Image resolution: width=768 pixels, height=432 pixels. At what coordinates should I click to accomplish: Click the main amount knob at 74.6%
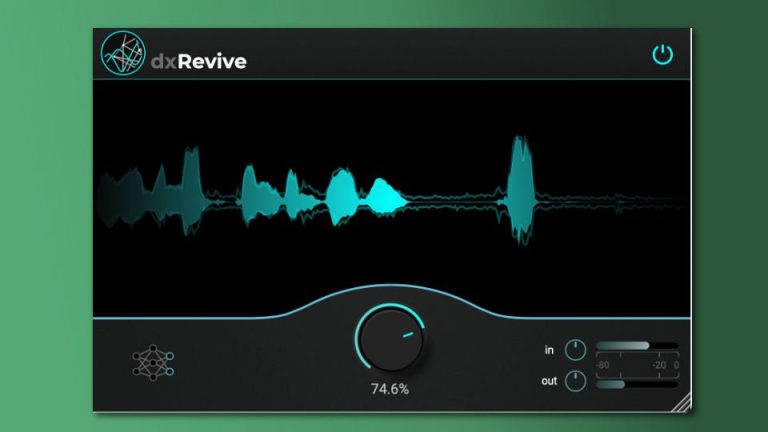tap(390, 338)
